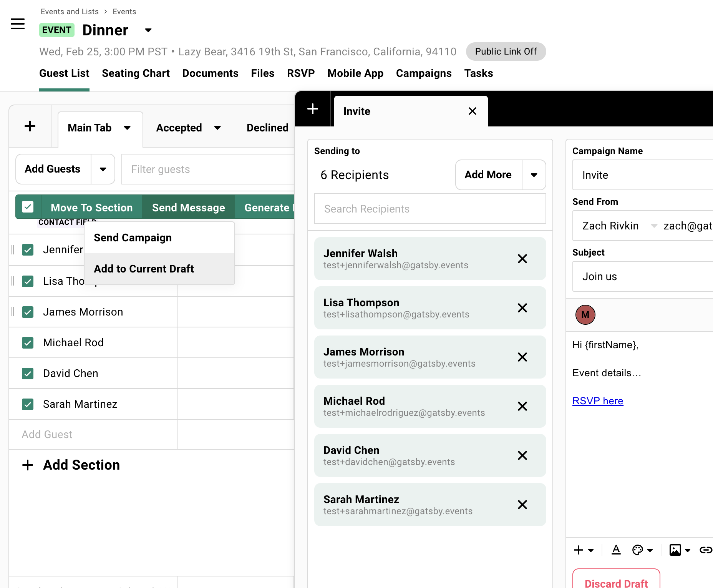The height and width of the screenshot is (588, 713).
Task: Insert an image into the email body
Action: [675, 550]
